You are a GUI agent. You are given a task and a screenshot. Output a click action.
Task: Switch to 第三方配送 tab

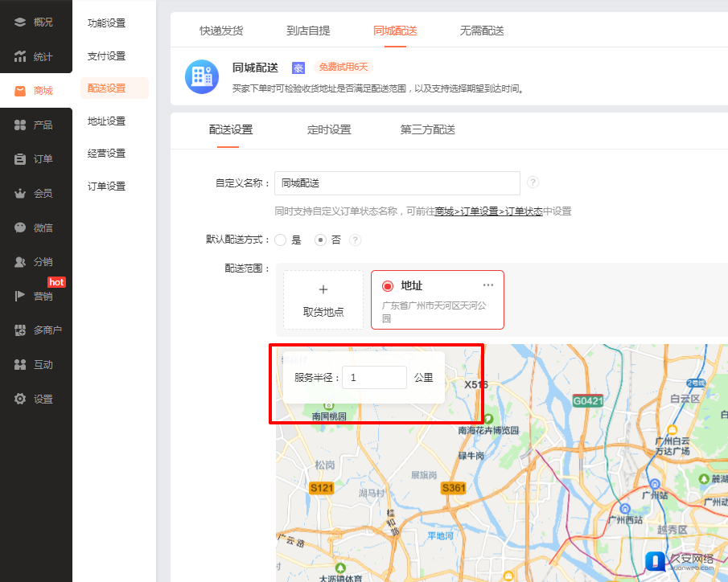[428, 129]
